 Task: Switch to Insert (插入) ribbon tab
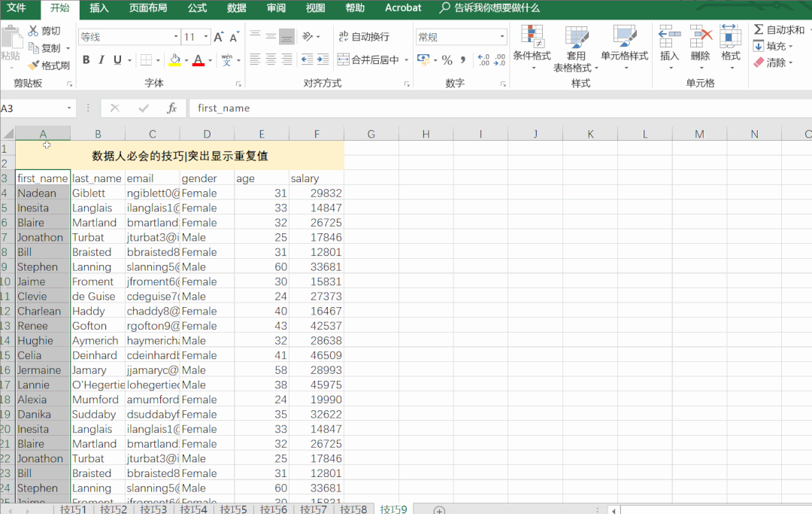(99, 8)
